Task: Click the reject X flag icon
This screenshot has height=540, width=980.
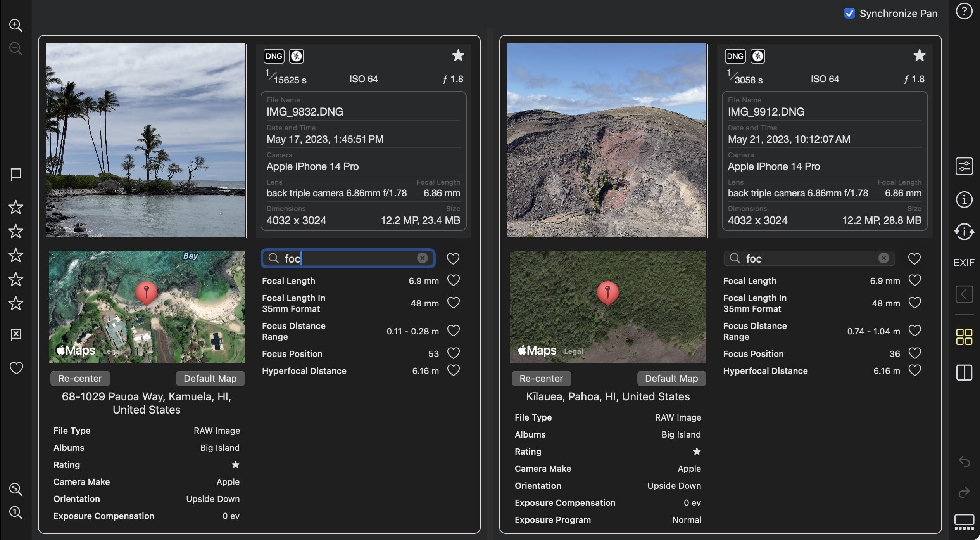Action: (16, 334)
